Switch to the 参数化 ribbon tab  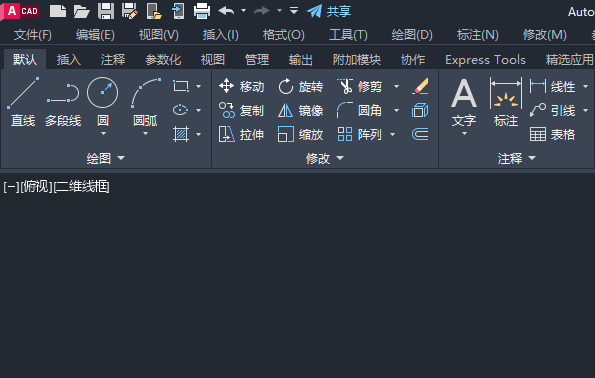point(163,60)
